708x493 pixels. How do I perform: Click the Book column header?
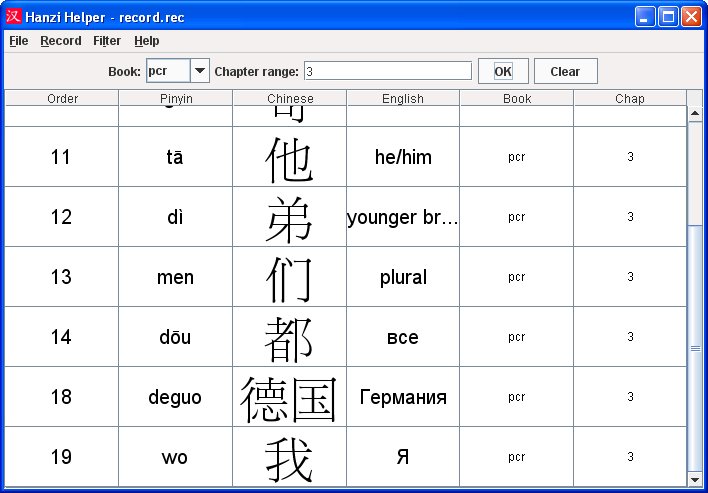[517, 98]
